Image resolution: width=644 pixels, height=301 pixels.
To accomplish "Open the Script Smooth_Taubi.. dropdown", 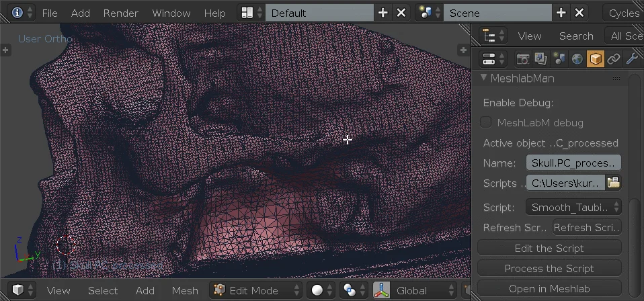I will [x=573, y=207].
